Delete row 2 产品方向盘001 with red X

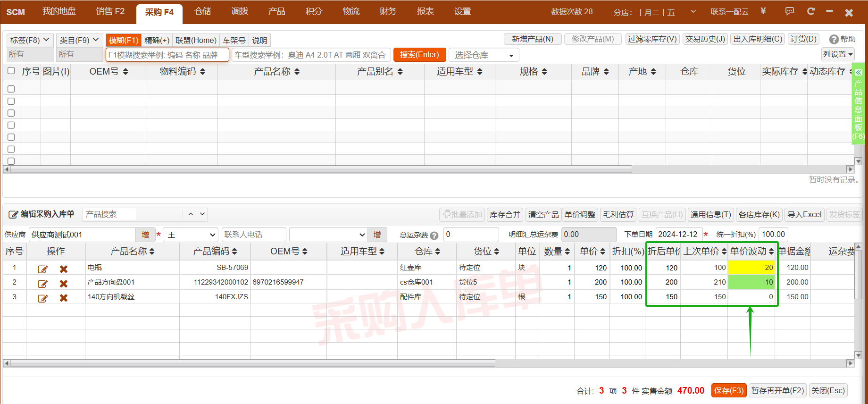64,283
